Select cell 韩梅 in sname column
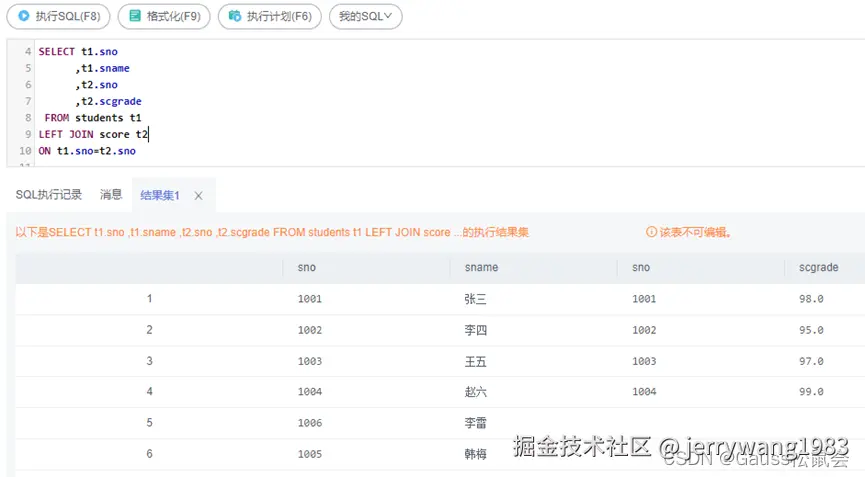Screen dimensions: 865x477 (476, 454)
